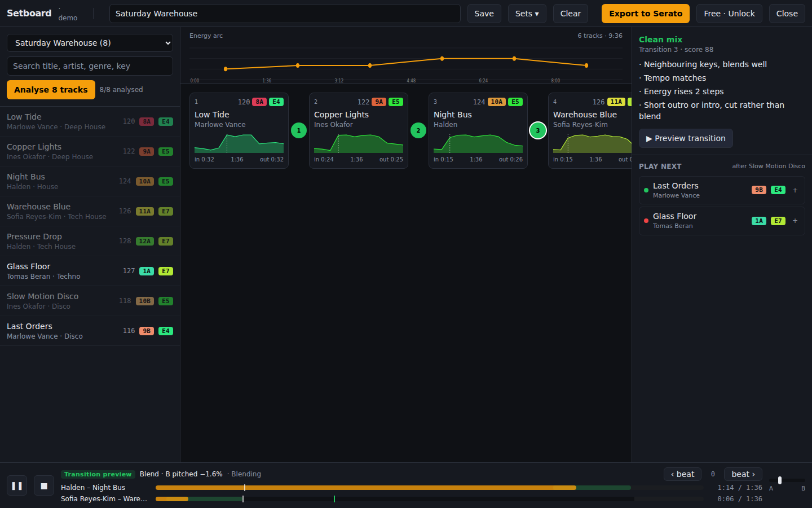Click the 10A key badge on Night Bus card

(497, 102)
